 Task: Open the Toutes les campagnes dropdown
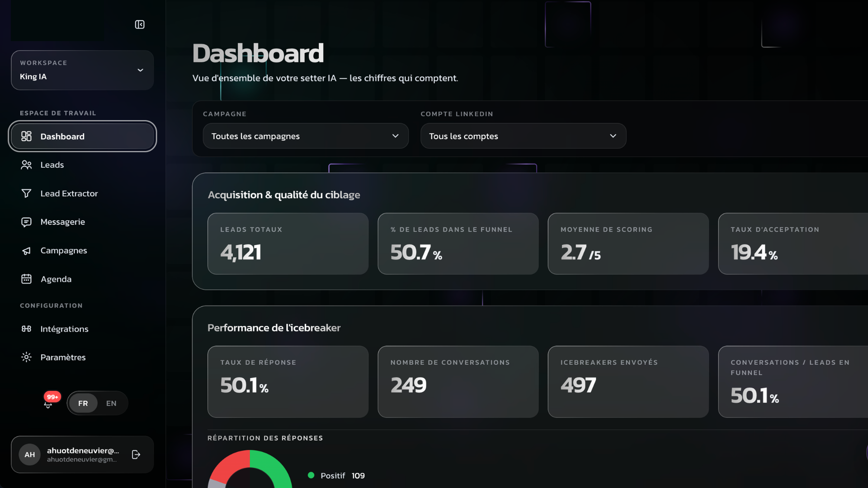[x=306, y=136]
